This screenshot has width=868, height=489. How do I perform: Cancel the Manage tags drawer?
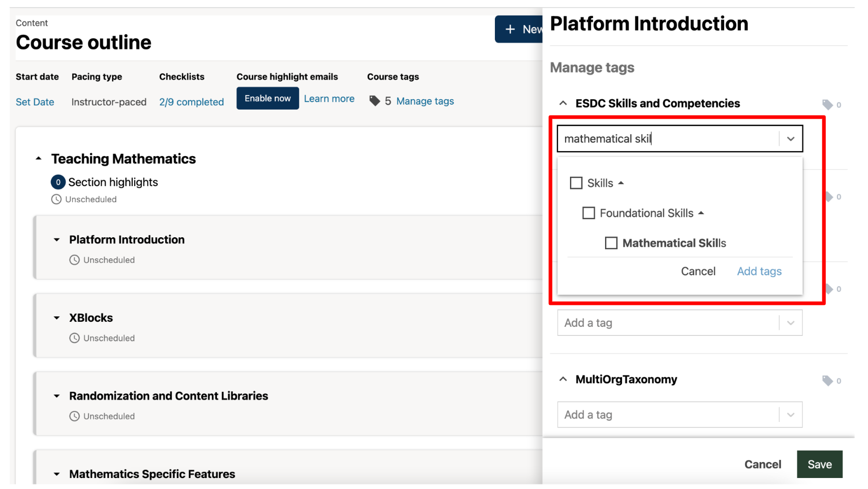coord(762,464)
